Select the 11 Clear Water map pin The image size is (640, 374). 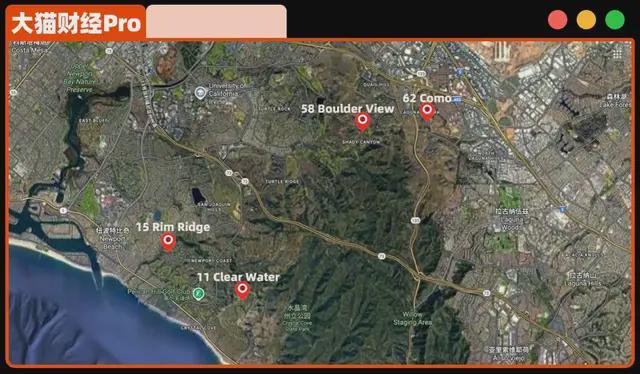point(242,291)
